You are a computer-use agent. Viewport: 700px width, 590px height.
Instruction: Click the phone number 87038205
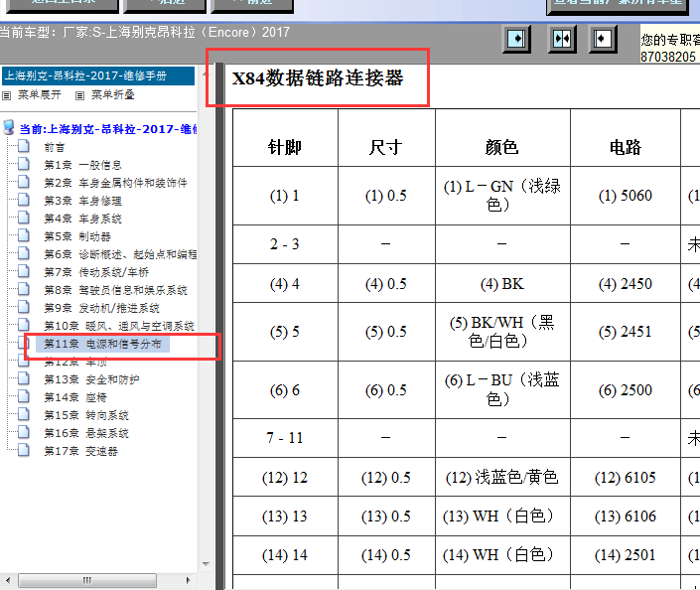(x=668, y=57)
